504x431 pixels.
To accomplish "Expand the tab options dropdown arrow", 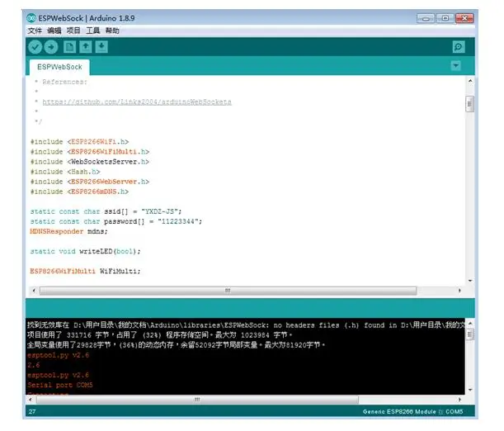I will pos(456,66).
